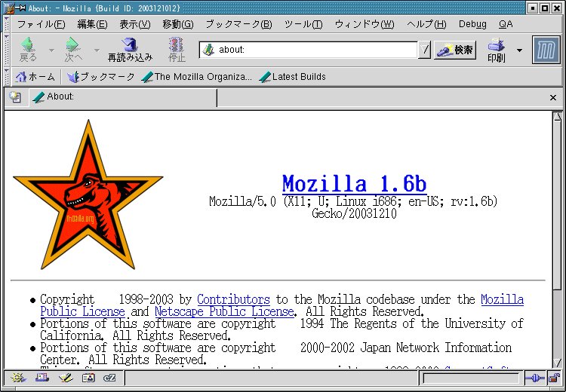The height and width of the screenshot is (392, 566).
Task: Click the page proxy icon in the address bar
Action: (208, 50)
